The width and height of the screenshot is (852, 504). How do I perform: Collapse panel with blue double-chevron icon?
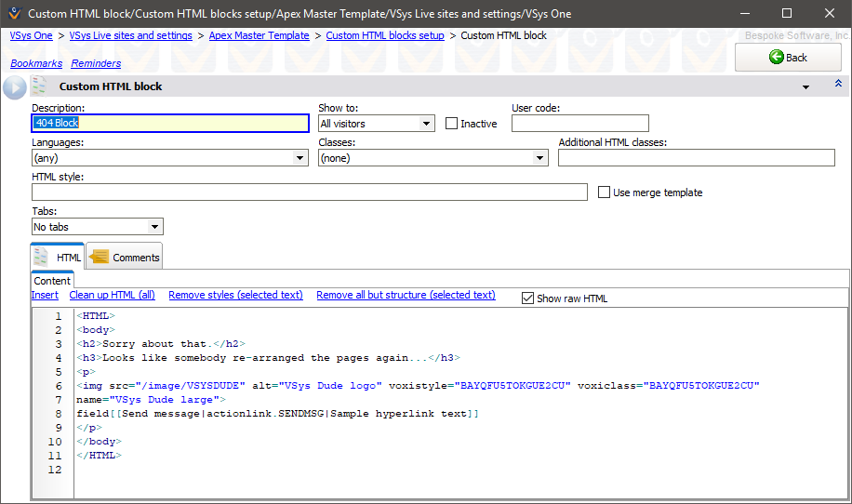(838, 85)
